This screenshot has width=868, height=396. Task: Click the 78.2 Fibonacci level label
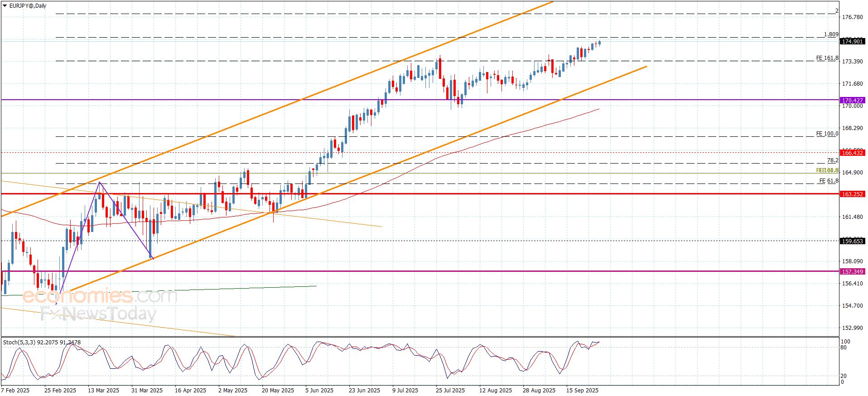833,160
